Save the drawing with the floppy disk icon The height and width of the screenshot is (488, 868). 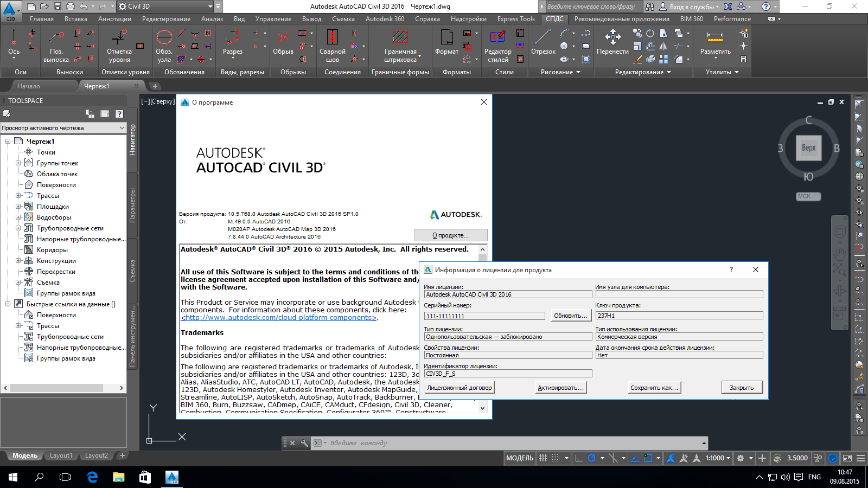pos(57,7)
